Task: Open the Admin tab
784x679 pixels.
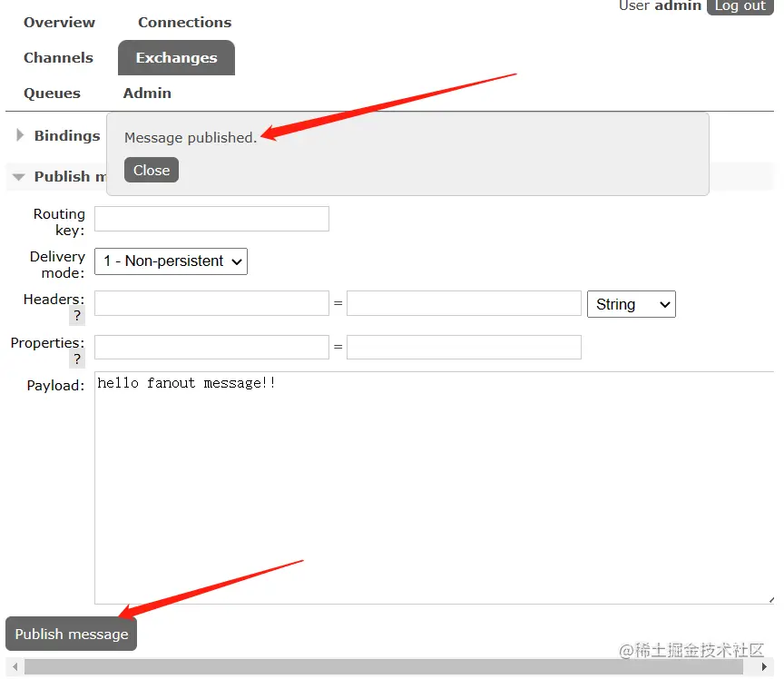Action: tap(147, 93)
